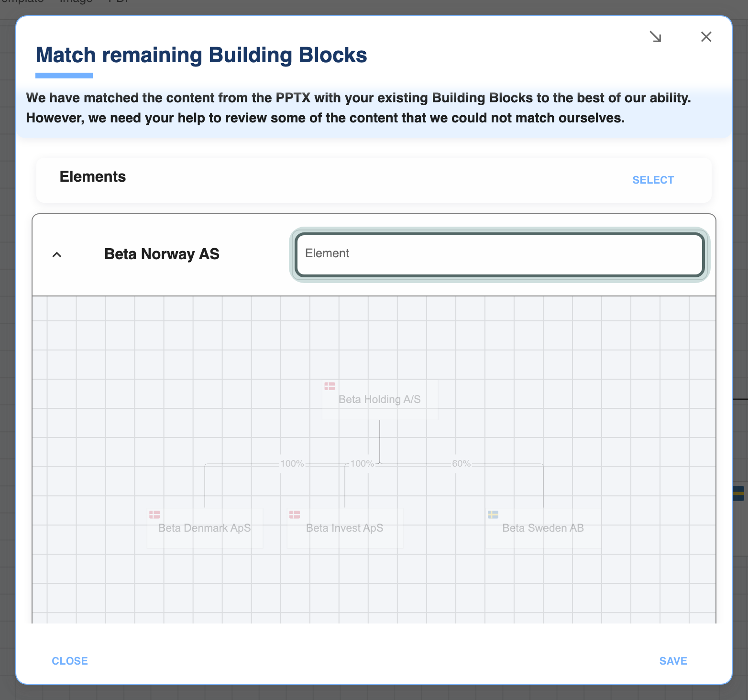Select the Beta Invest ApS node

pos(345,528)
